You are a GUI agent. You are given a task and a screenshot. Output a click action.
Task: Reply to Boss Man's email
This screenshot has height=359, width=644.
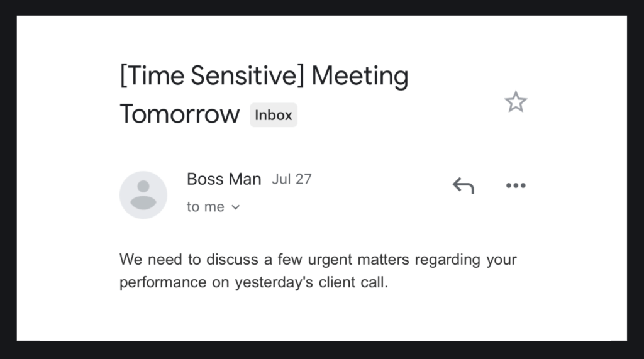tap(463, 185)
